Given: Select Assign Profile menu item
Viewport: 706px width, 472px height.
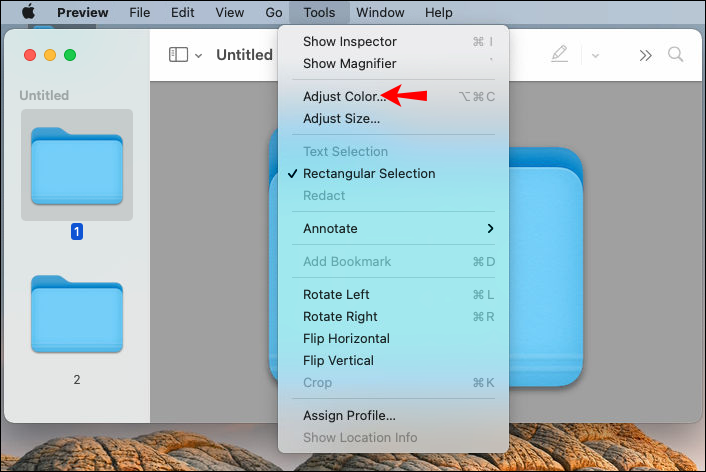Looking at the screenshot, I should coord(349,415).
